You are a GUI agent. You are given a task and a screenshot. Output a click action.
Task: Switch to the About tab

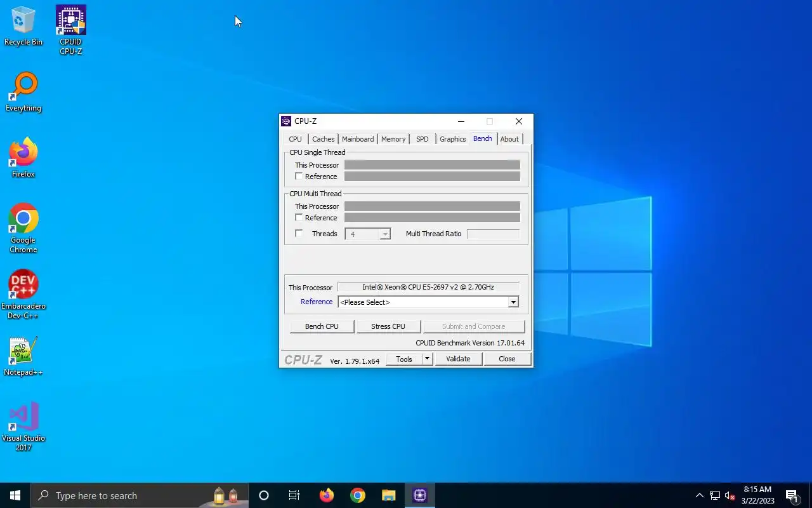(509, 139)
